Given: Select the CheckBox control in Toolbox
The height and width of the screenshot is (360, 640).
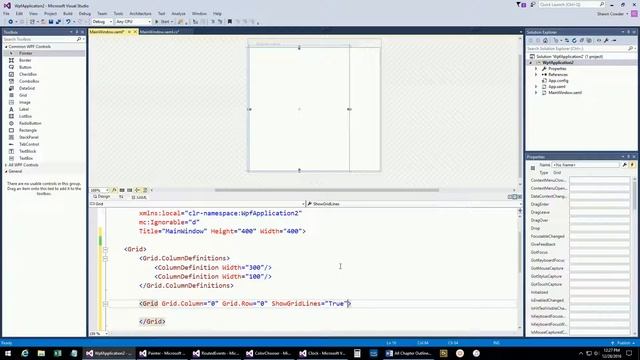Looking at the screenshot, I should click(x=28, y=74).
